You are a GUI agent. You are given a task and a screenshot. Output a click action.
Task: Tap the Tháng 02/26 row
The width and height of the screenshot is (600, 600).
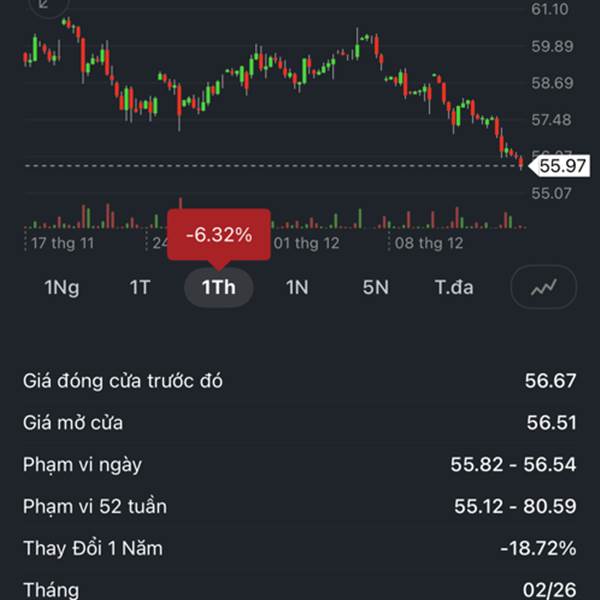300,589
